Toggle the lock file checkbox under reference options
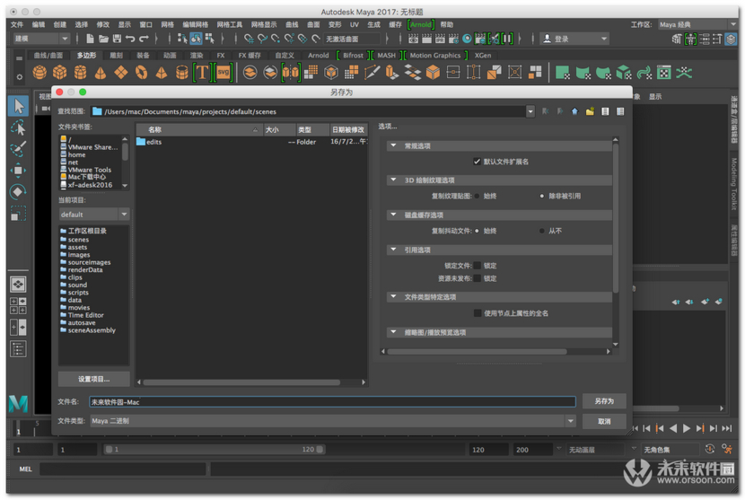The height and width of the screenshot is (500, 745). click(477, 266)
